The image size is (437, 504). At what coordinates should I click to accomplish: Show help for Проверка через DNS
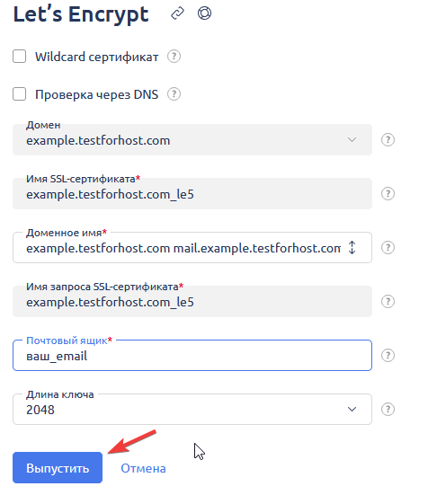174,94
